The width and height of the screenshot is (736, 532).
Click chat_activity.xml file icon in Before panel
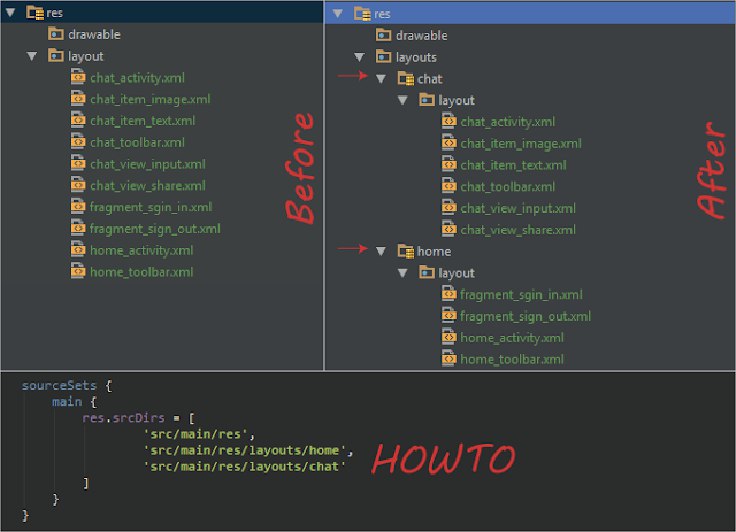[x=78, y=77]
